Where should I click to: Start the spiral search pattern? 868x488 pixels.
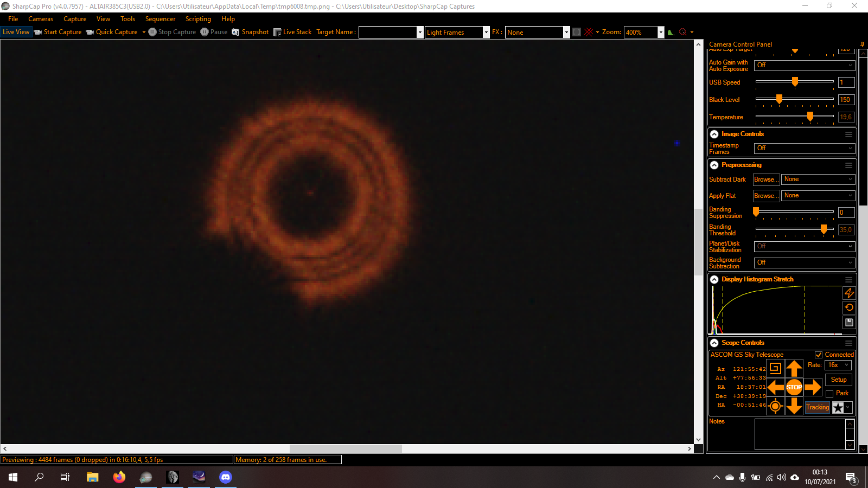(775, 369)
